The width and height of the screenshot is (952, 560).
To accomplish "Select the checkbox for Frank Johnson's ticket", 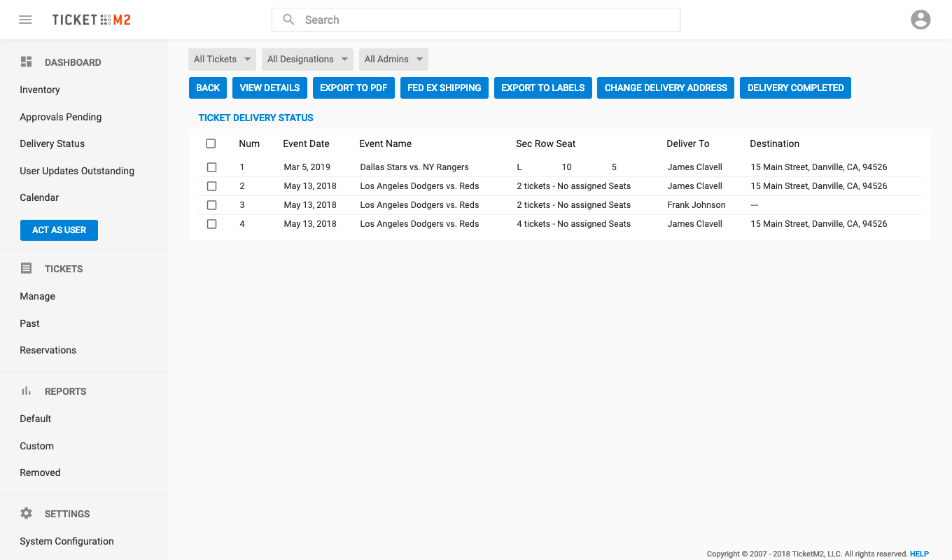I will pyautogui.click(x=211, y=205).
